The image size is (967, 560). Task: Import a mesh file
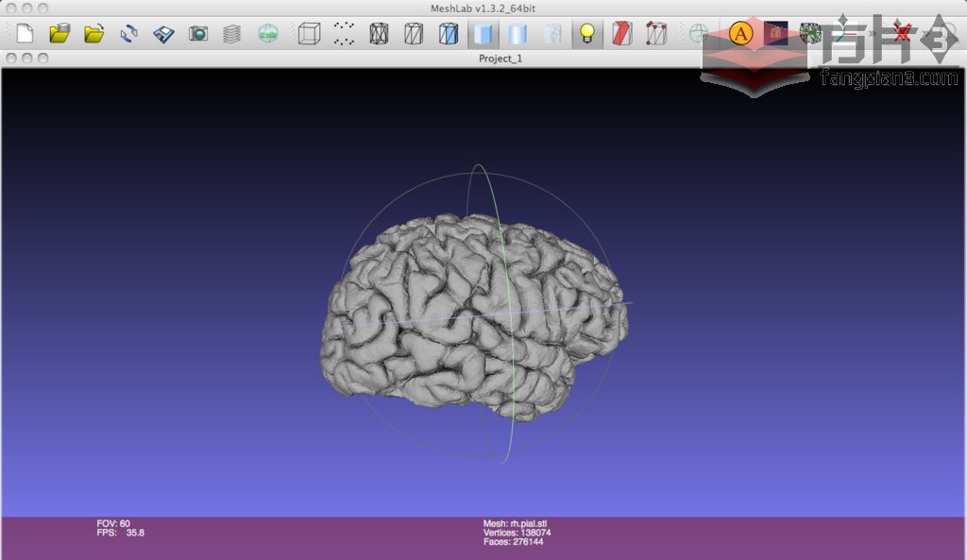(93, 33)
